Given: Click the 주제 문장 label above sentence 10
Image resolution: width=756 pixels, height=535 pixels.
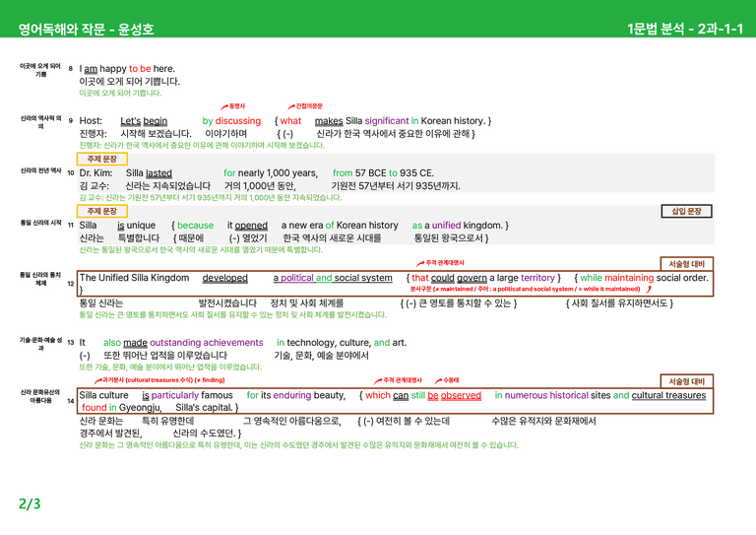Looking at the screenshot, I should 102,159.
